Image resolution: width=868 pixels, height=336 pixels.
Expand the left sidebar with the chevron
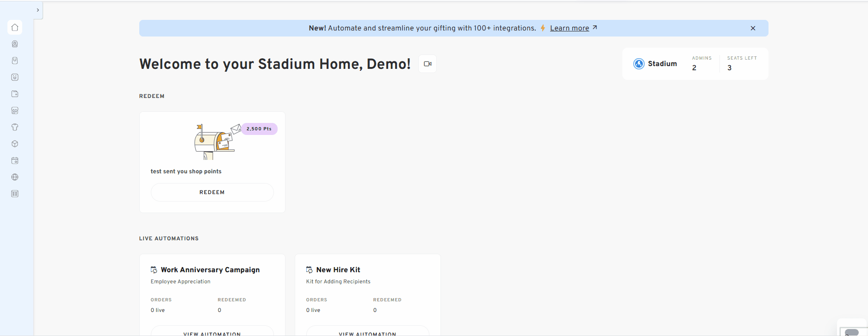(38, 10)
